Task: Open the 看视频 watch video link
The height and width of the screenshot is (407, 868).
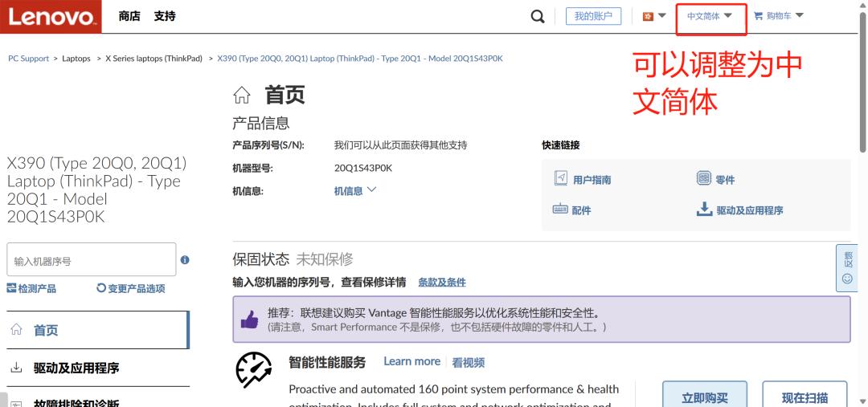Action: [469, 363]
